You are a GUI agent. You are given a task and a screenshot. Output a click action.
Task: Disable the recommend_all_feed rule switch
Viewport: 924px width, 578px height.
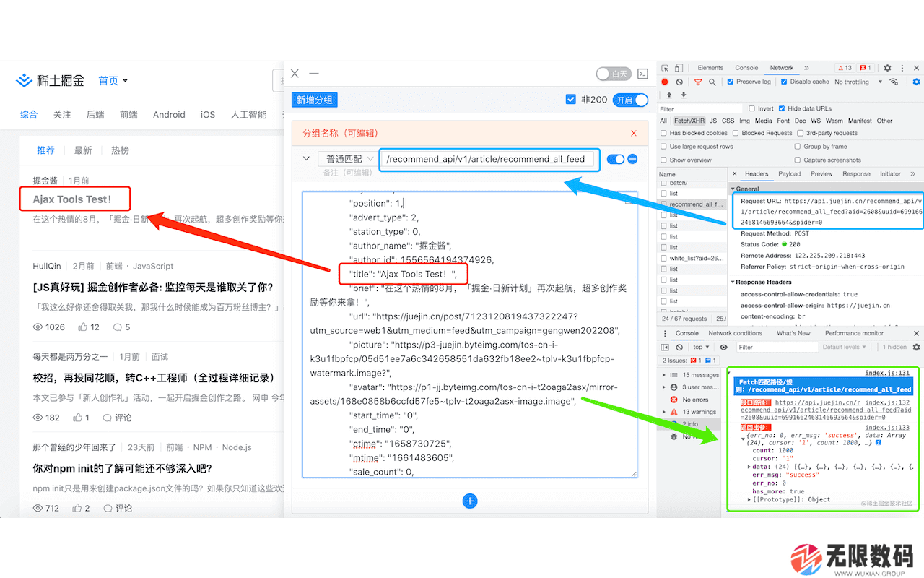tap(615, 159)
